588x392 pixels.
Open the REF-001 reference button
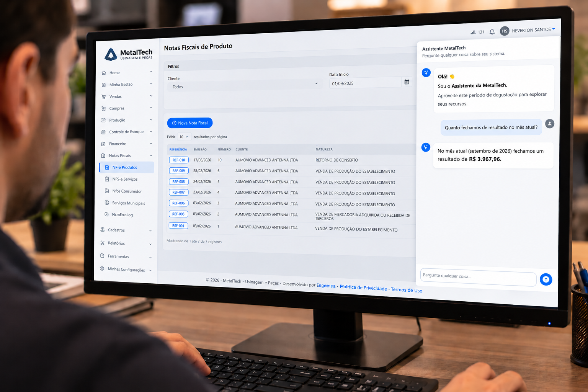click(x=178, y=225)
